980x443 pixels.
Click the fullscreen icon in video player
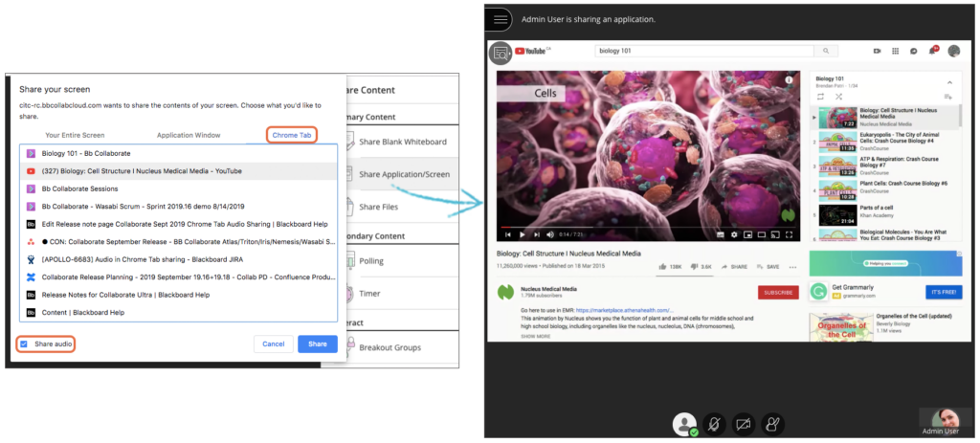tap(789, 235)
